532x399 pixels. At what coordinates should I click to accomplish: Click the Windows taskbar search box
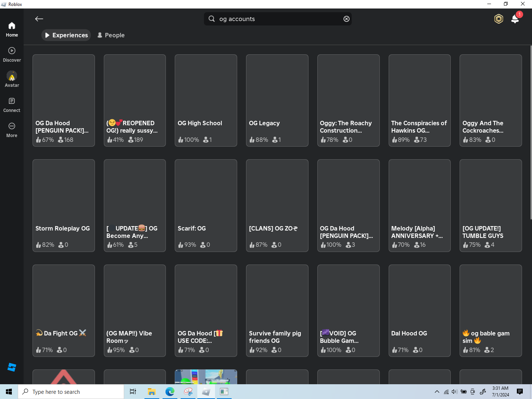[x=71, y=392]
